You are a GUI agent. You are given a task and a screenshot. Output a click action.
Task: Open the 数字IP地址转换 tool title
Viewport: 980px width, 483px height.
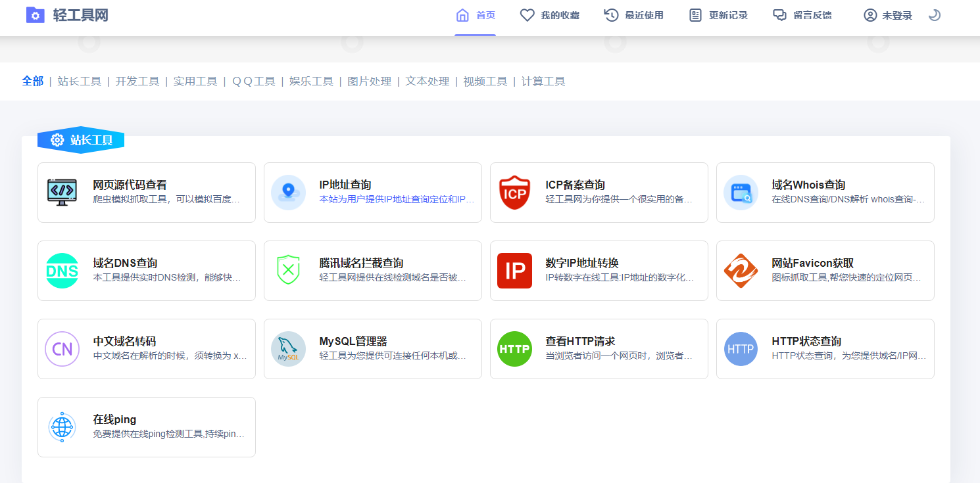click(x=581, y=264)
